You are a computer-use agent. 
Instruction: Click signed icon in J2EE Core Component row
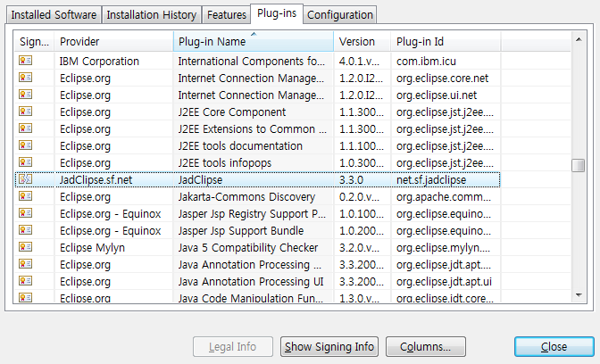coord(25,112)
